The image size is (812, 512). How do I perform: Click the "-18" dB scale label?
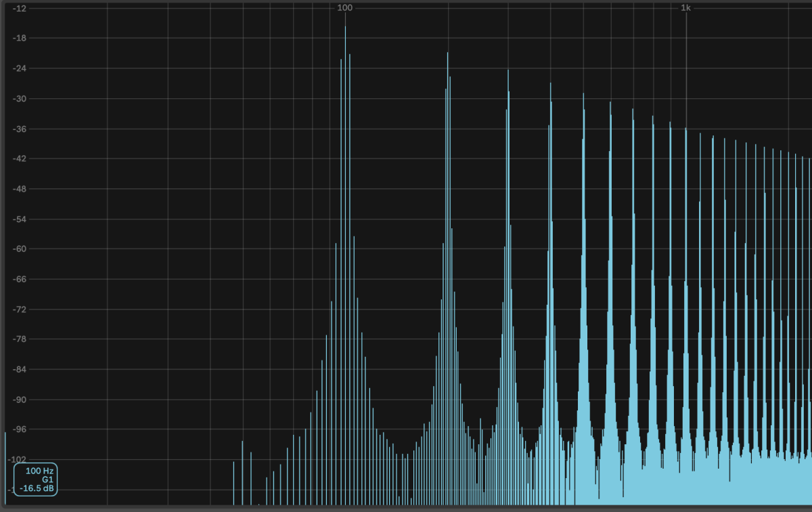[x=20, y=38]
